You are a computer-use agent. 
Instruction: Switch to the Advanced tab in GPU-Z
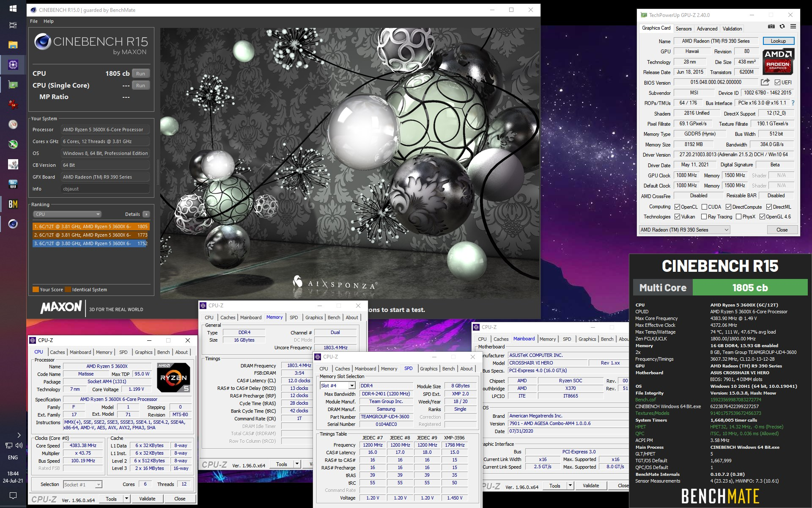coord(707,28)
